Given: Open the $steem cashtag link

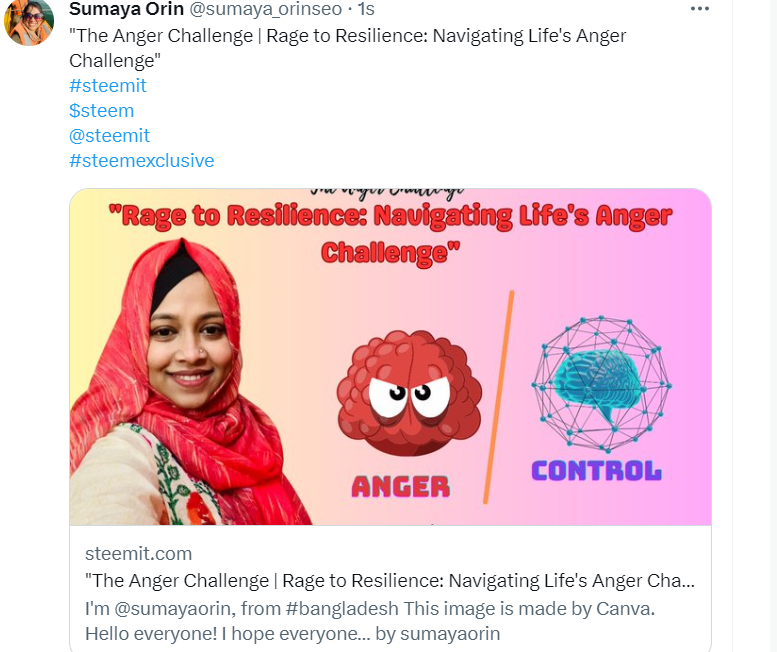Looking at the screenshot, I should [102, 110].
